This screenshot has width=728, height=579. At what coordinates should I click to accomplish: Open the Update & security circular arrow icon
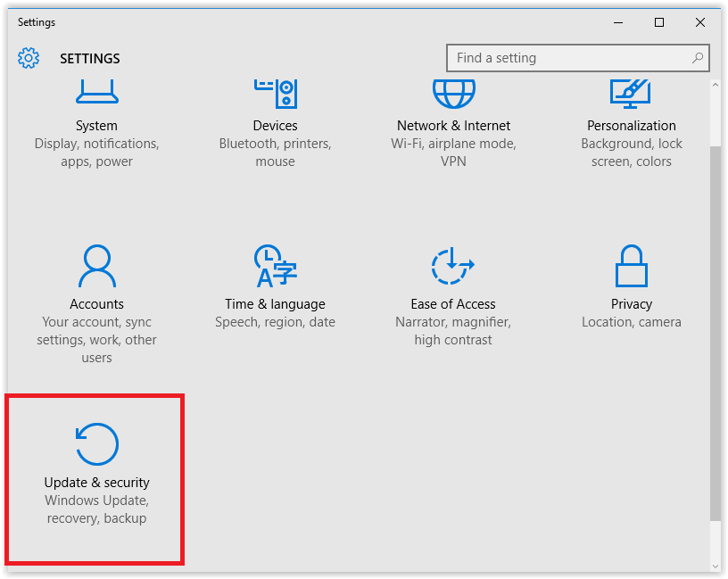(97, 444)
